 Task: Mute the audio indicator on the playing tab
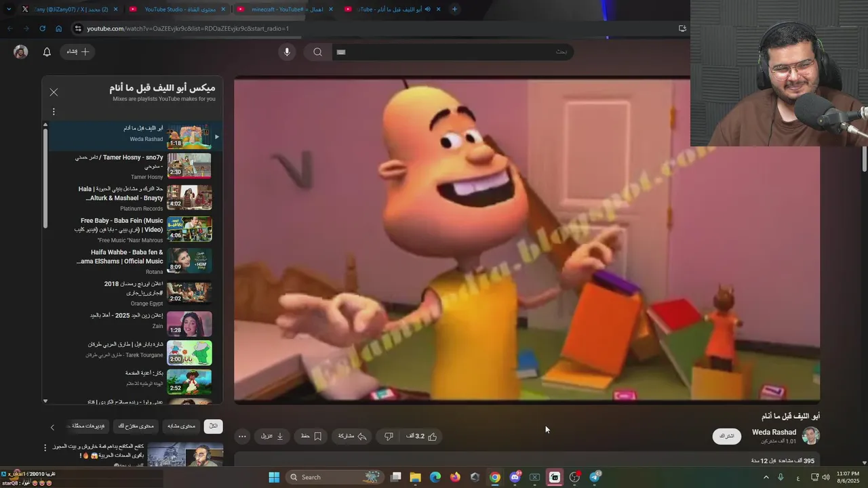pyautogui.click(x=428, y=9)
